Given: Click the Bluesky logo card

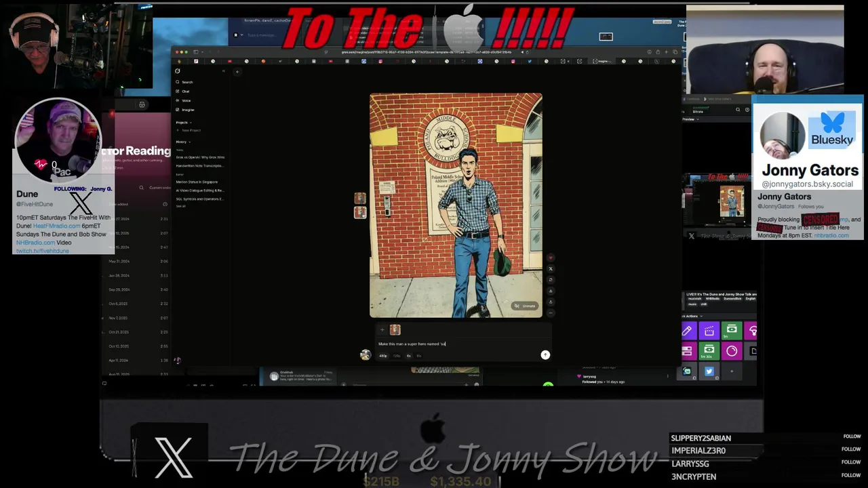Looking at the screenshot, I should (832, 129).
